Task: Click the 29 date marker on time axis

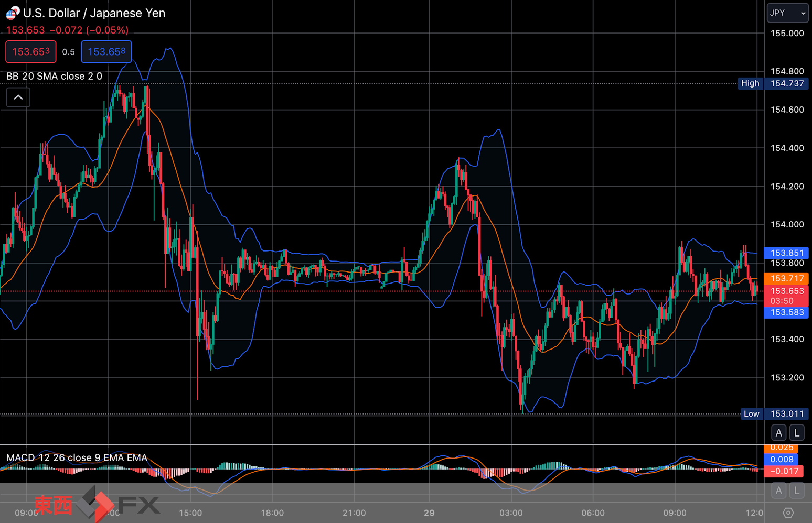Action: pos(429,513)
